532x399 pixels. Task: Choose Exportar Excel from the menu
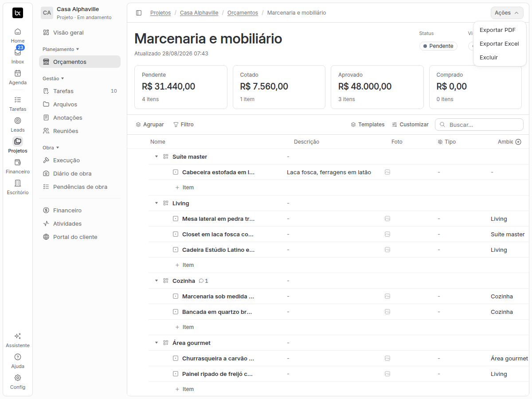tap(500, 44)
